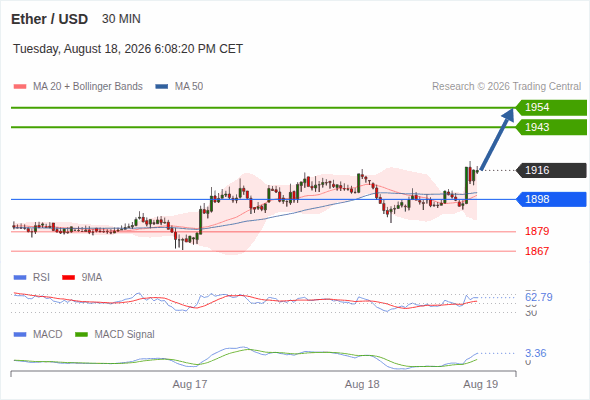The height and width of the screenshot is (400, 590).
Task: Click the Ether / USD title
Action: click(49, 19)
